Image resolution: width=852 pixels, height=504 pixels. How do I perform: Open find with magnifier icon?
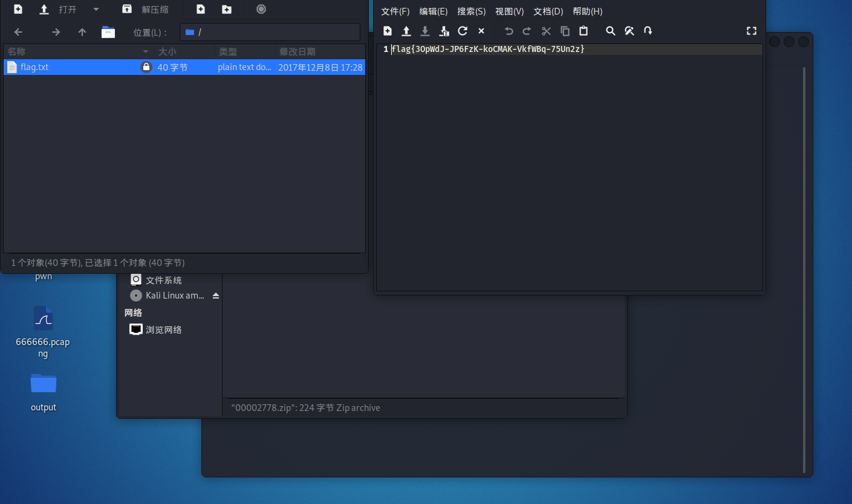611,31
